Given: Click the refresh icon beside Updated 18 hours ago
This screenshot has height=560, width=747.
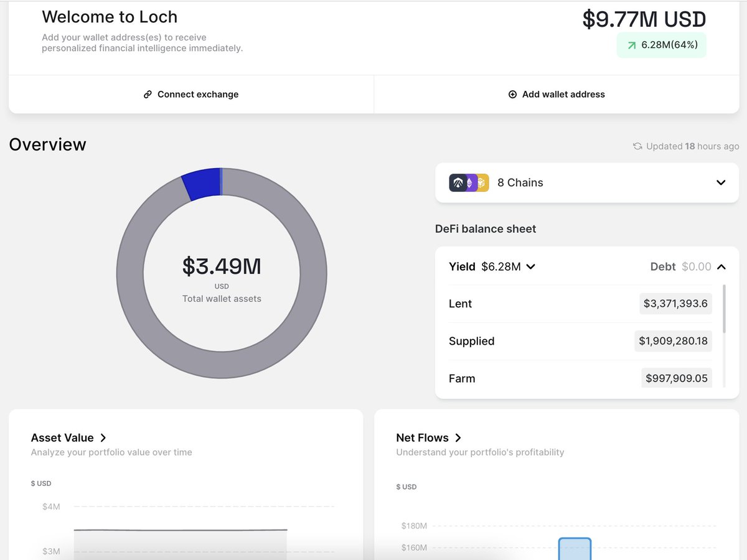Looking at the screenshot, I should [637, 146].
